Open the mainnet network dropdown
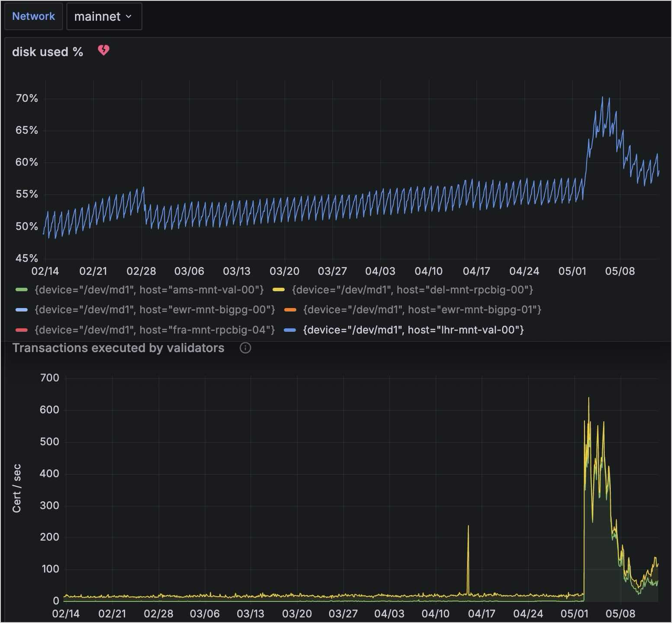This screenshot has width=672, height=623. coord(104,16)
